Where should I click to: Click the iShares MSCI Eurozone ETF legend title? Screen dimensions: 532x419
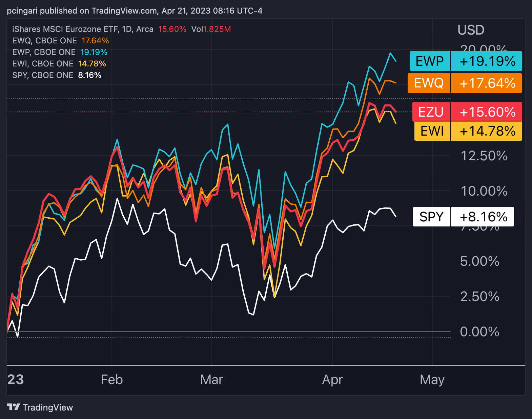pos(83,29)
